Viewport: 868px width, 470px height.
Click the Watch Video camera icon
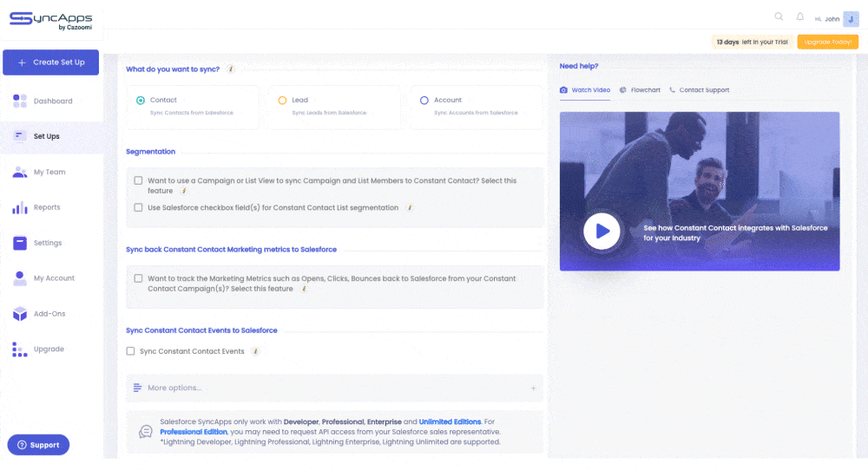(563, 90)
